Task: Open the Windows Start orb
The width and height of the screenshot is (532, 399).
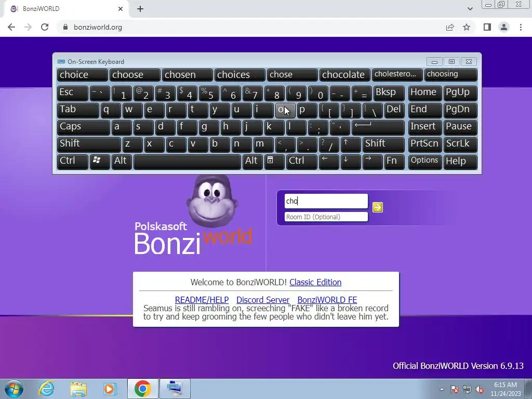Action: 14,389
